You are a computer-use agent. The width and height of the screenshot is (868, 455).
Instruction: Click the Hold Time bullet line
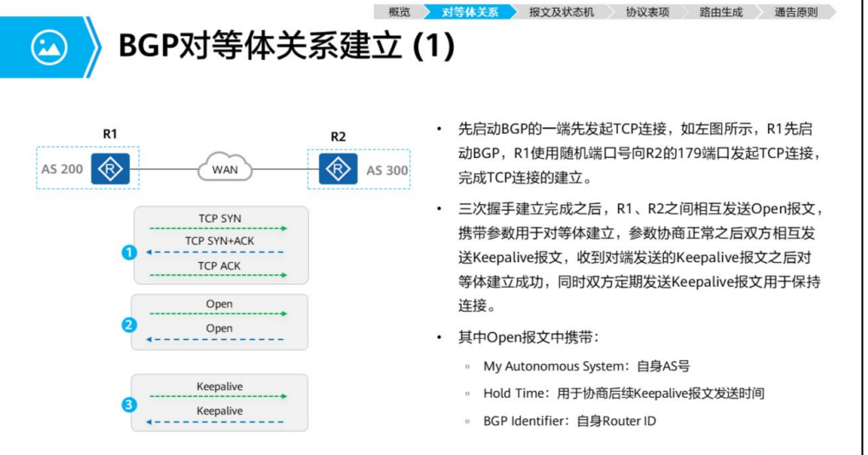tap(623, 394)
